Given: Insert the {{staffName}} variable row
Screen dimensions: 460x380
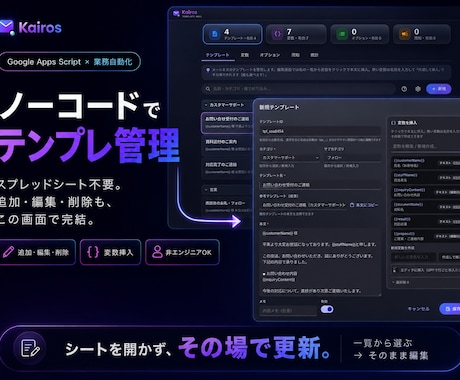Looking at the screenshot, I should point(425,177).
